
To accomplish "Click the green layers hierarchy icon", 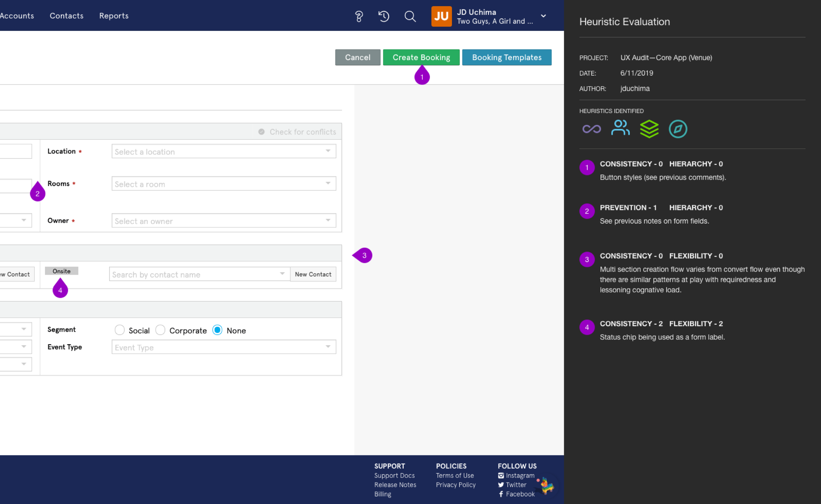I will pos(649,129).
